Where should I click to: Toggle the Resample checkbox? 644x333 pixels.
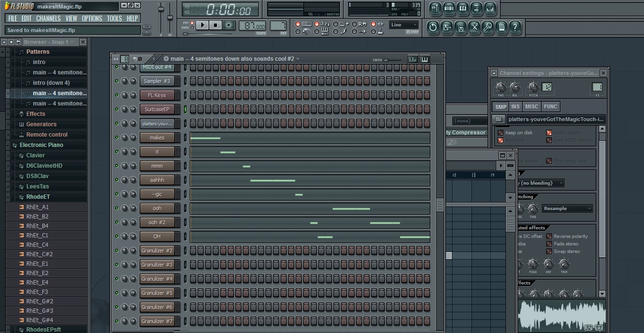pyautogui.click(x=500, y=140)
